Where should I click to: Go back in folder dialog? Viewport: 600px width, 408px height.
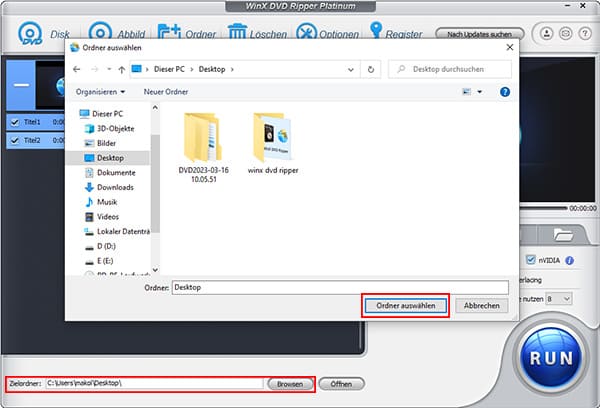pyautogui.click(x=77, y=69)
